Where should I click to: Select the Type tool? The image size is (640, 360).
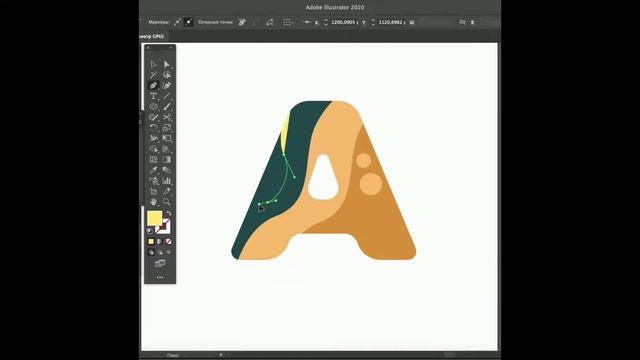153,96
